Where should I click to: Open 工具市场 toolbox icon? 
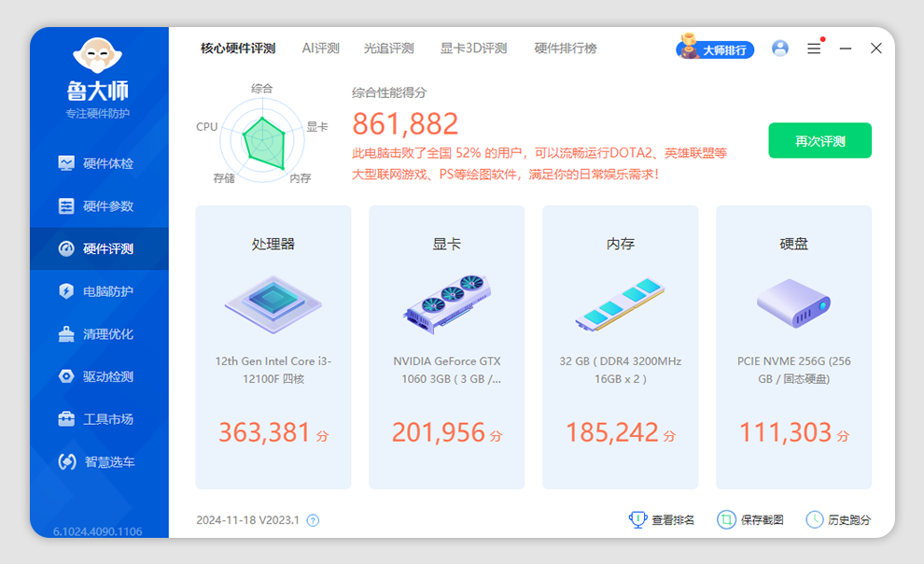[x=66, y=419]
